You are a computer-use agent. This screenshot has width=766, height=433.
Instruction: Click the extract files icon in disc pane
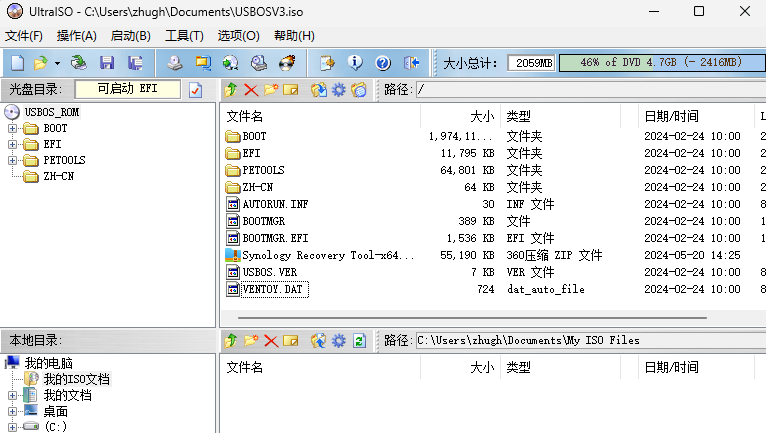click(x=319, y=90)
